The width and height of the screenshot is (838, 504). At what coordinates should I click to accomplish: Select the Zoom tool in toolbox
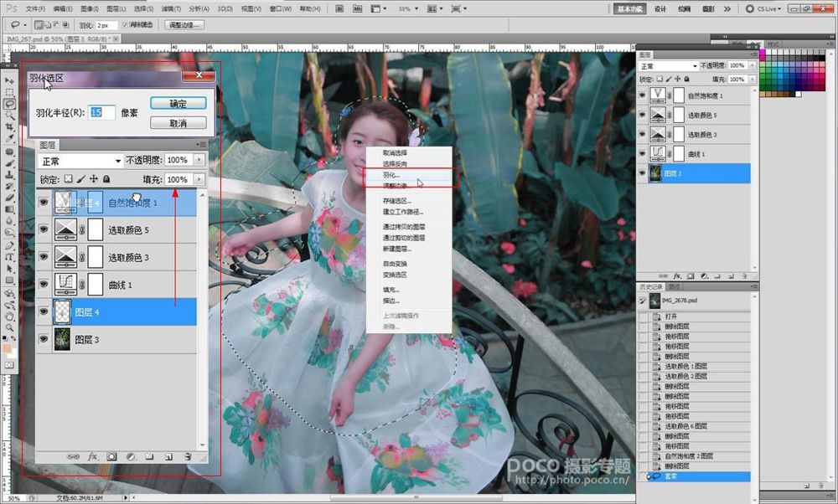(x=9, y=327)
